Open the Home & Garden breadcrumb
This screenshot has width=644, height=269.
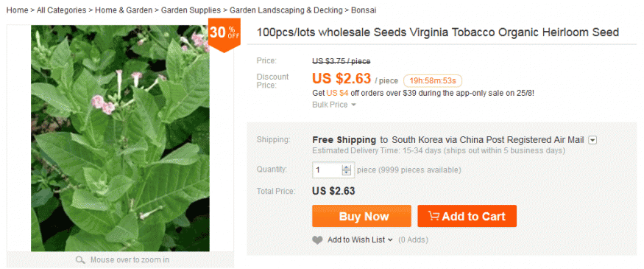pos(124,10)
